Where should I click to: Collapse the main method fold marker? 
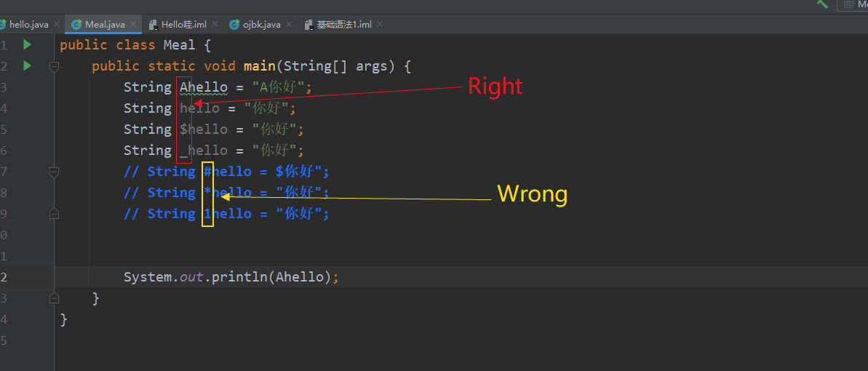(x=54, y=66)
